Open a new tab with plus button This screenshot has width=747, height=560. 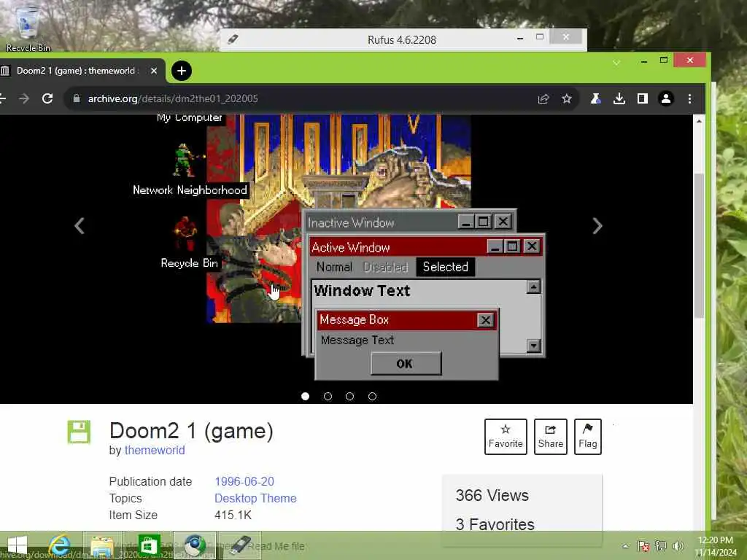[181, 71]
